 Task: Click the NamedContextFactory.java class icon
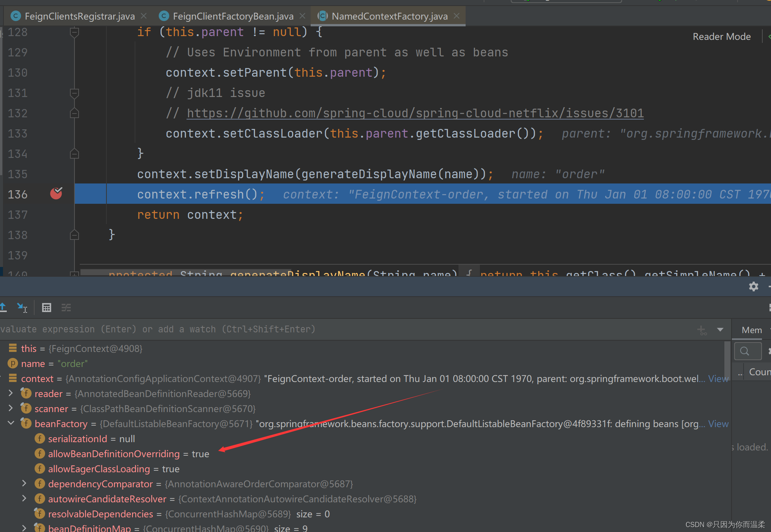[323, 16]
